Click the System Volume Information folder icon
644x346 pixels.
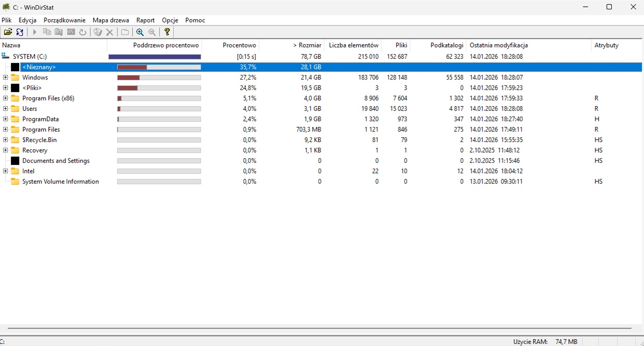pyautogui.click(x=15, y=182)
